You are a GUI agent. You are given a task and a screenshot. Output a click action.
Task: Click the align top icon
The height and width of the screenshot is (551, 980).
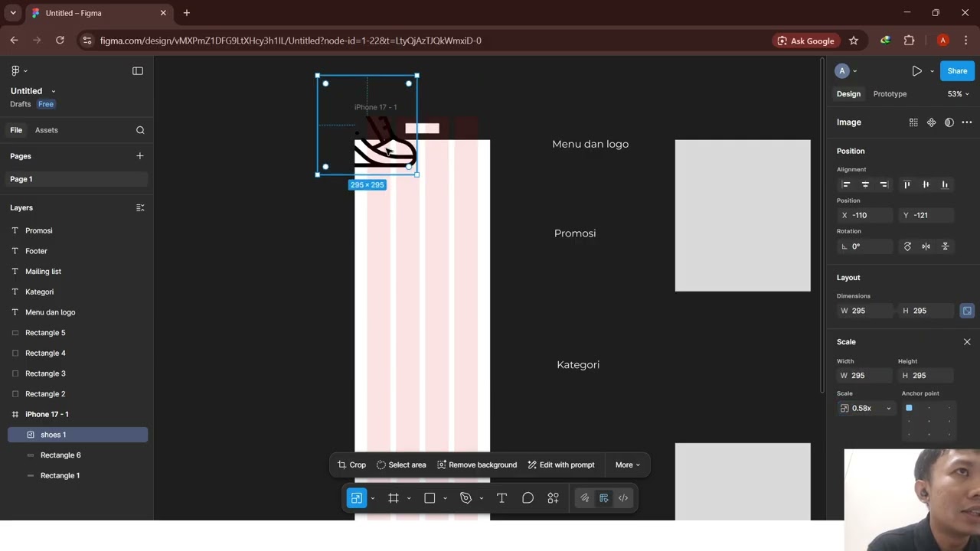coord(907,184)
